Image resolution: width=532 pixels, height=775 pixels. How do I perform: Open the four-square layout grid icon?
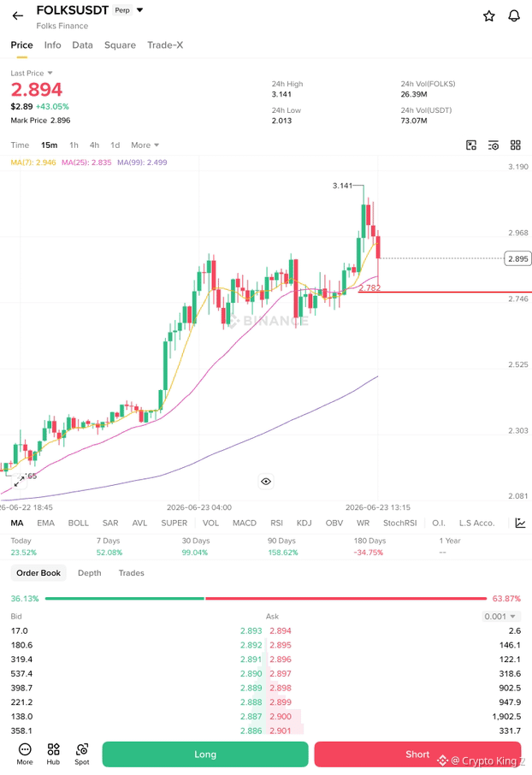click(516, 145)
